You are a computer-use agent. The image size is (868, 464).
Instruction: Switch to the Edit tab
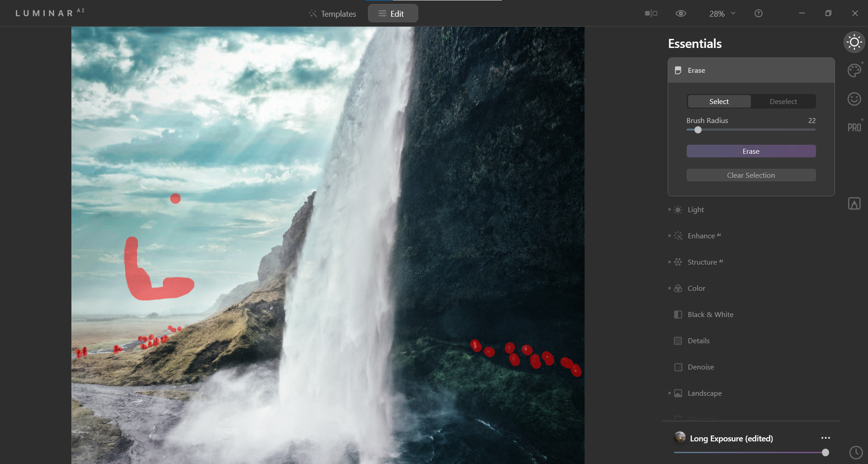[x=392, y=14]
